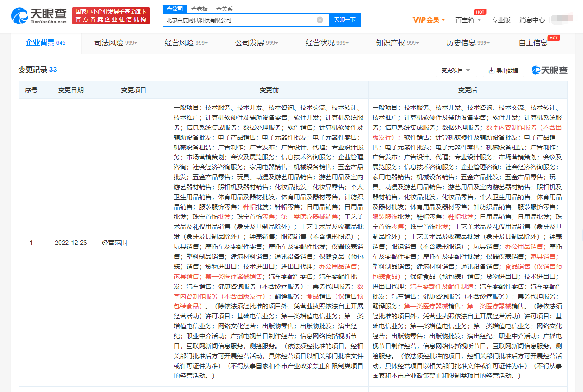The height and width of the screenshot is (392, 583).
Task: Open 消息中心
Action: pyautogui.click(x=532, y=20)
